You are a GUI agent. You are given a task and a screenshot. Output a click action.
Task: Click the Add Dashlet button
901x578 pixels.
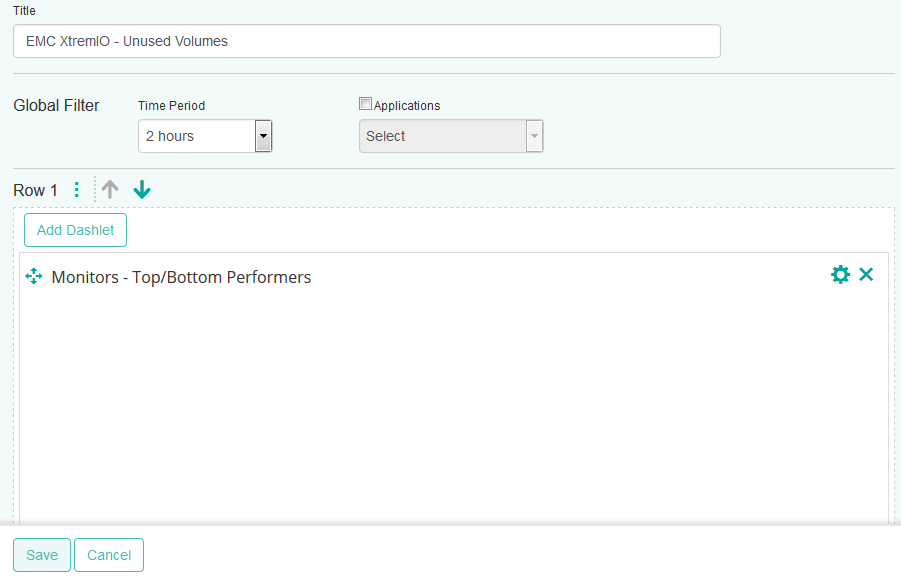75,229
